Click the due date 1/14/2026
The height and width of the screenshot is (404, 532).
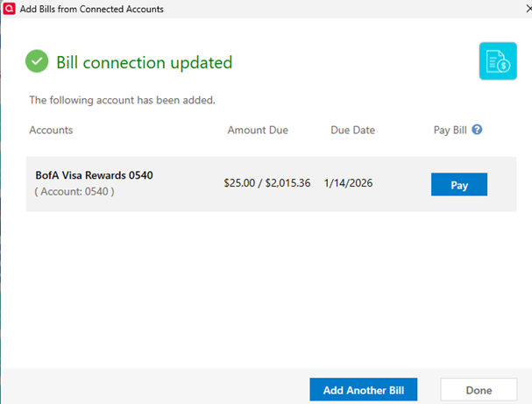coord(348,183)
